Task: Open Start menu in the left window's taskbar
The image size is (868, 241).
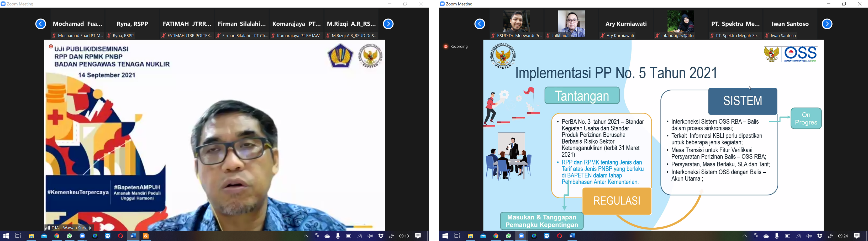Action: (6, 236)
